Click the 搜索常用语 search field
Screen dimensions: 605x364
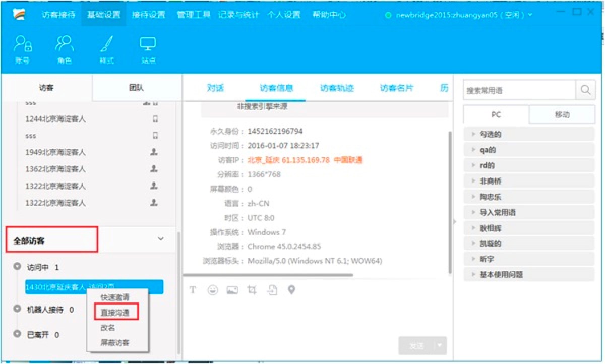click(518, 90)
